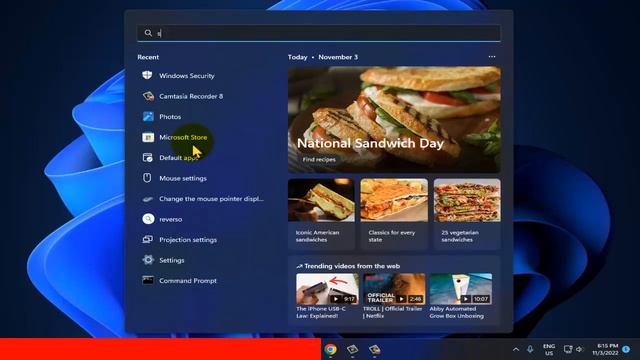Image resolution: width=640 pixels, height=360 pixels.
Task: Open Classics for every state card
Action: coord(394,213)
